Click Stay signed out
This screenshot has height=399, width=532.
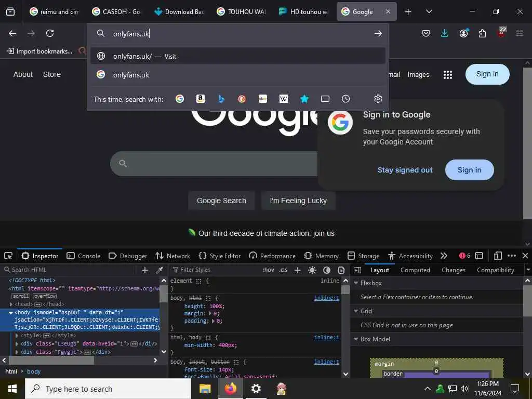405,170
